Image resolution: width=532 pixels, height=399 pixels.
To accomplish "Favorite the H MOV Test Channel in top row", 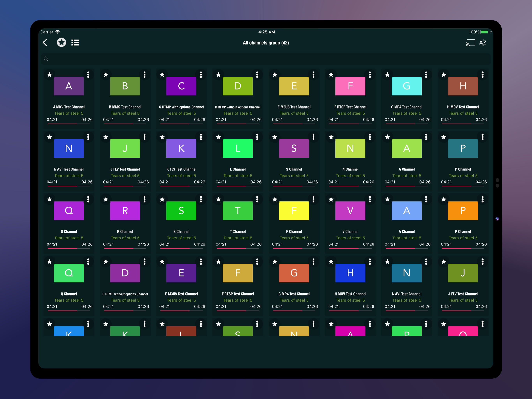I will [444, 75].
